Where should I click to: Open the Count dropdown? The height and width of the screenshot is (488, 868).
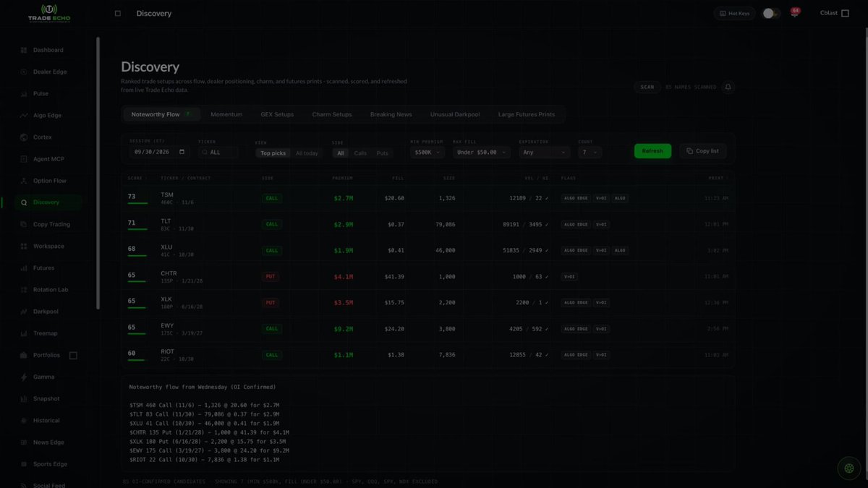pos(590,152)
